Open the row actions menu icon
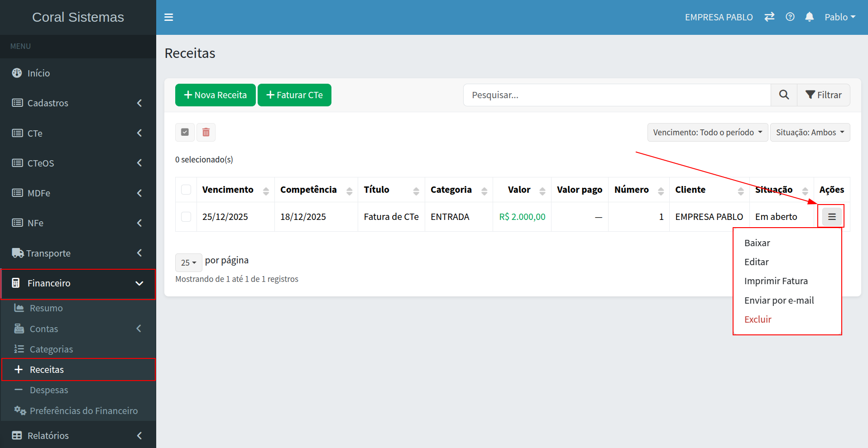The width and height of the screenshot is (868, 448). 832,217
